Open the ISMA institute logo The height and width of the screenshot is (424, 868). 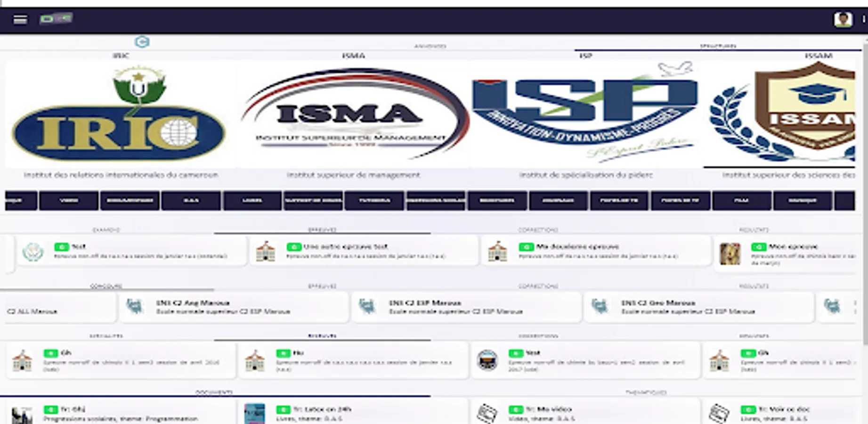[354, 114]
